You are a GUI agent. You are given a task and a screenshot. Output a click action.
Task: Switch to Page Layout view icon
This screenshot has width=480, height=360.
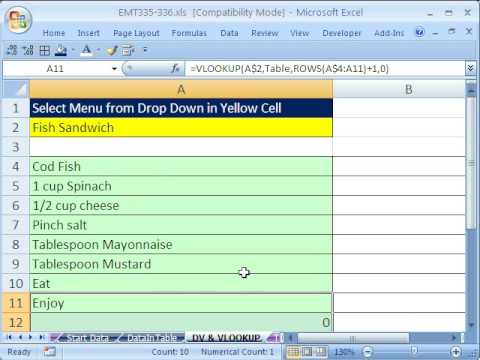[x=307, y=352]
